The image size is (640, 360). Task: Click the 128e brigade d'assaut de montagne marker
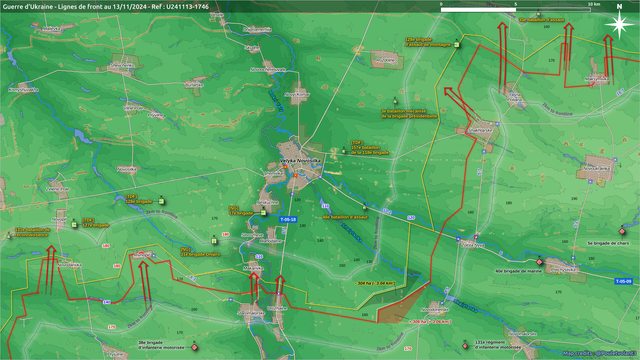click(x=457, y=45)
